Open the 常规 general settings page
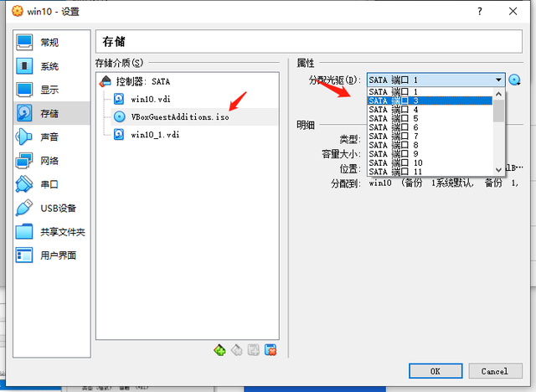Screen dimensions: 536x392 click(x=51, y=43)
